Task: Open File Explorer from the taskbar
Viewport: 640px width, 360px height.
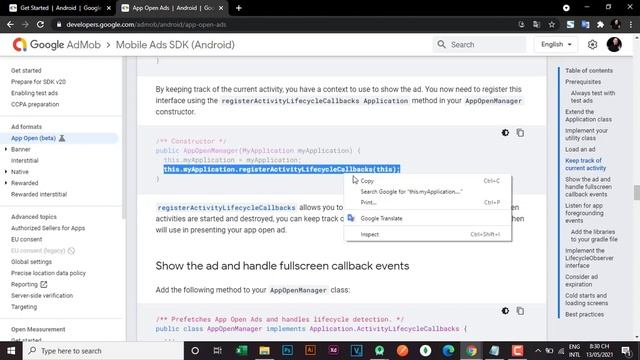Action: (264, 351)
